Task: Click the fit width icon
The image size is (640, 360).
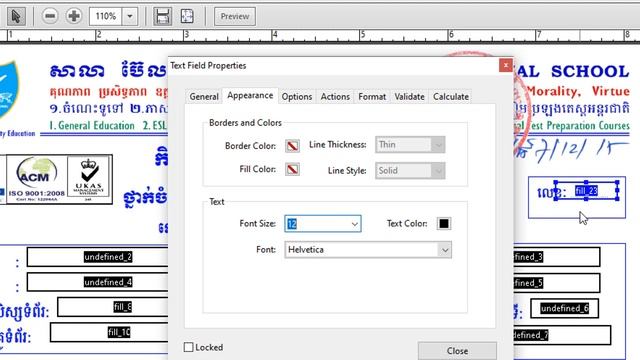Action: (x=162, y=16)
